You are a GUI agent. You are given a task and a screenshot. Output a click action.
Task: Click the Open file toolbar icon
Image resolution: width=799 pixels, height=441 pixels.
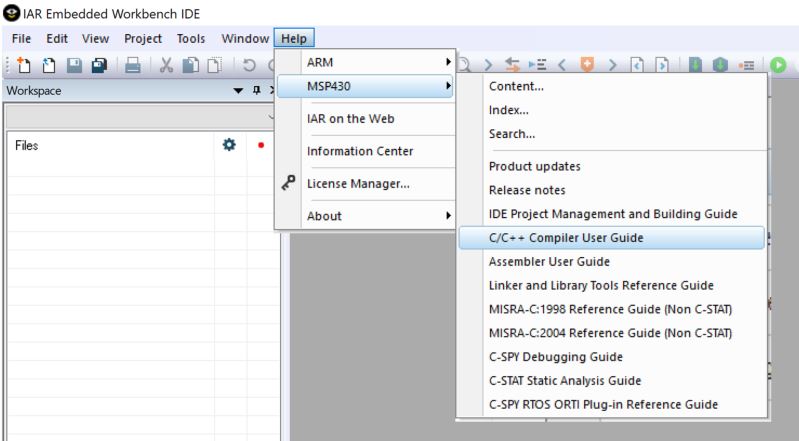49,65
